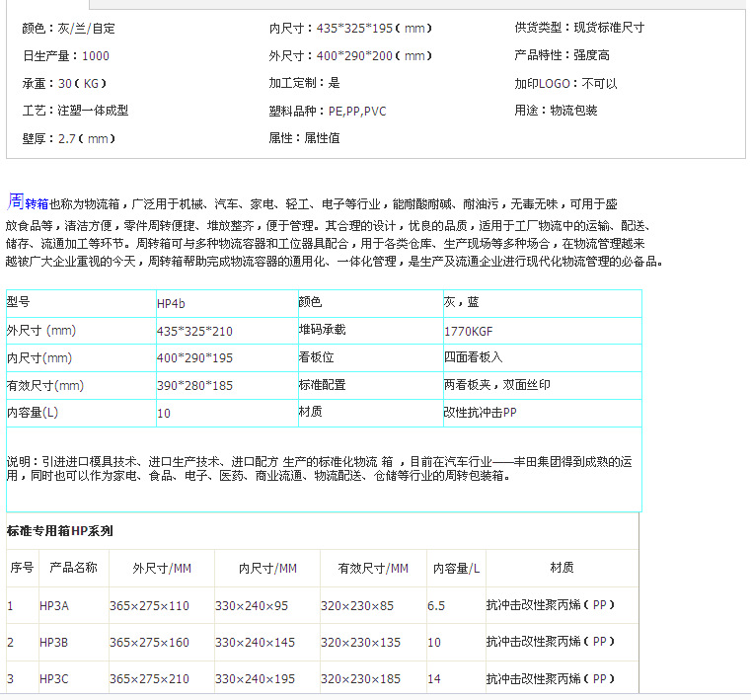Click the 365×275×160 outer size cell
The width and height of the screenshot is (751, 700).
(x=162, y=642)
